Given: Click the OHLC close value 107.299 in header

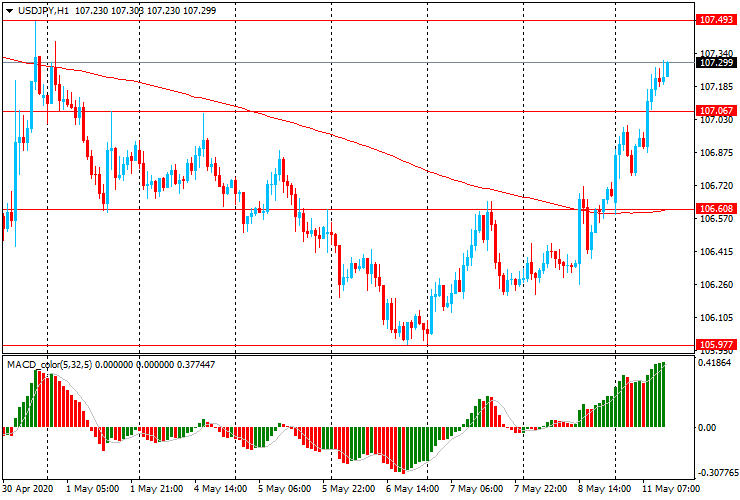Looking at the screenshot, I should [199, 10].
